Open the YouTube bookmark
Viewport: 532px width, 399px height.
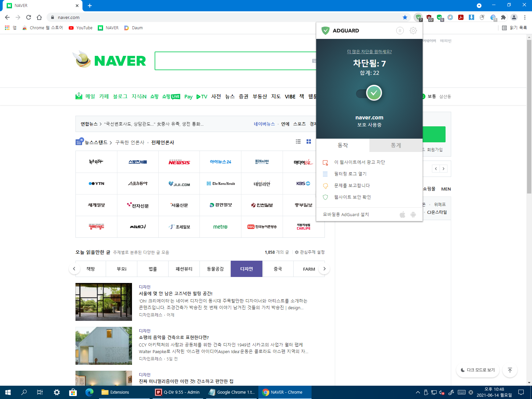coord(81,28)
